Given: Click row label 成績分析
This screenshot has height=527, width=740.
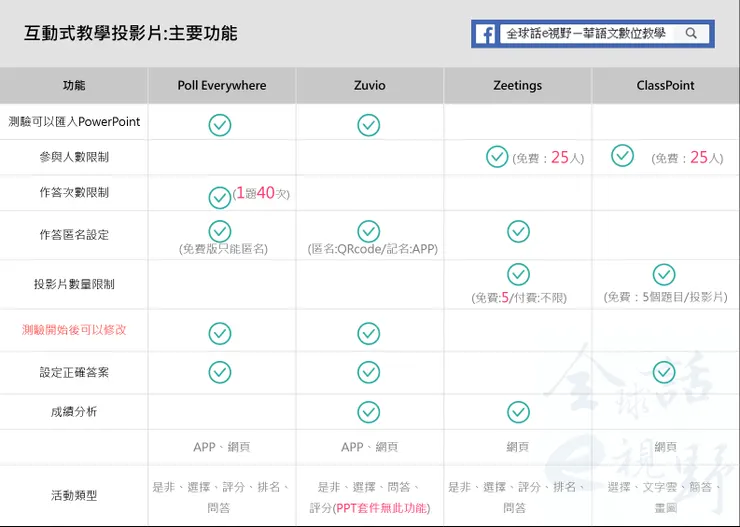Looking at the screenshot, I should pos(74,412).
